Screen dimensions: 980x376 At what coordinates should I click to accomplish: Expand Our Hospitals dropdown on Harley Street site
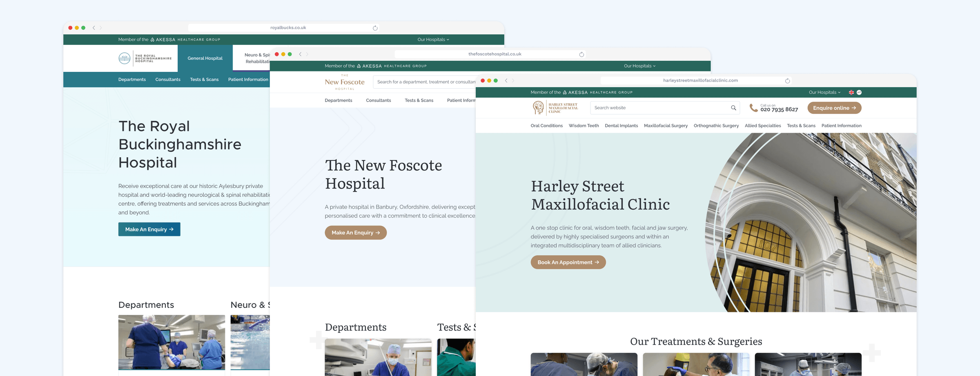(x=824, y=92)
